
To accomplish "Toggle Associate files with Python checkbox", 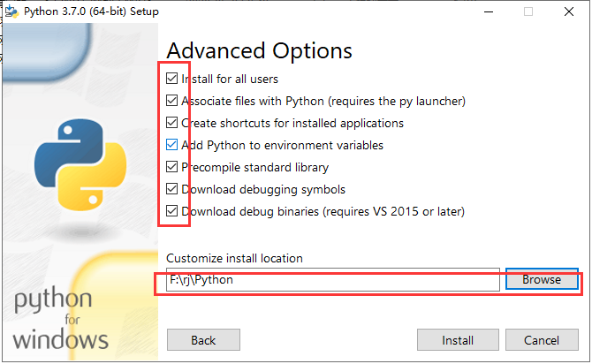I will pyautogui.click(x=171, y=101).
